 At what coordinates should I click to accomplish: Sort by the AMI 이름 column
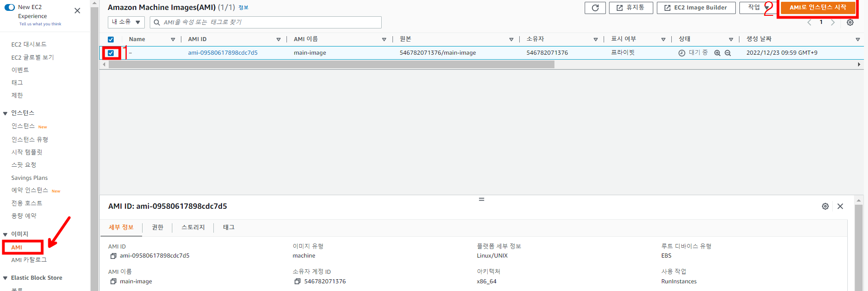pyautogui.click(x=384, y=40)
